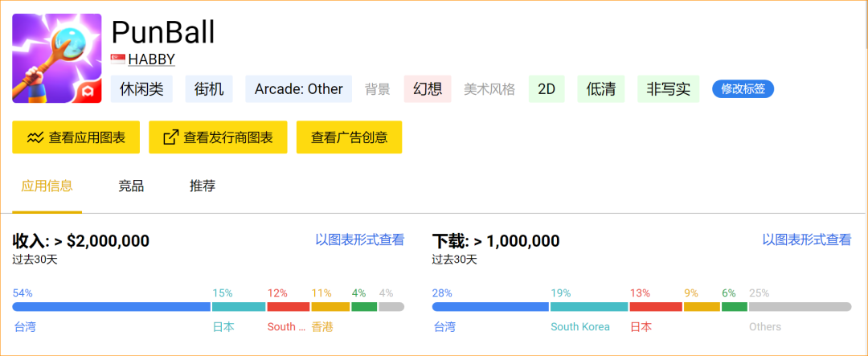Click the 幻想 background tag

tap(428, 89)
